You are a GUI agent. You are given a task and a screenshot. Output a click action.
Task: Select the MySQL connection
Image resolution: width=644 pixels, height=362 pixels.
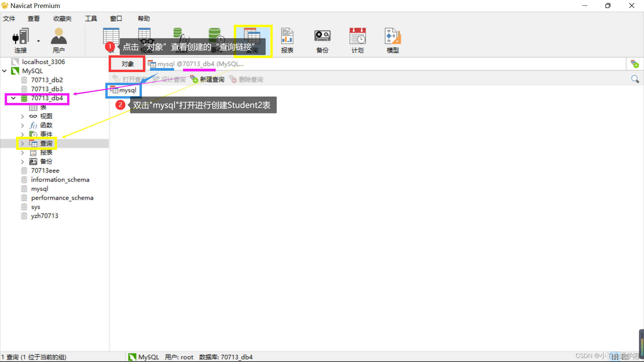[x=33, y=71]
